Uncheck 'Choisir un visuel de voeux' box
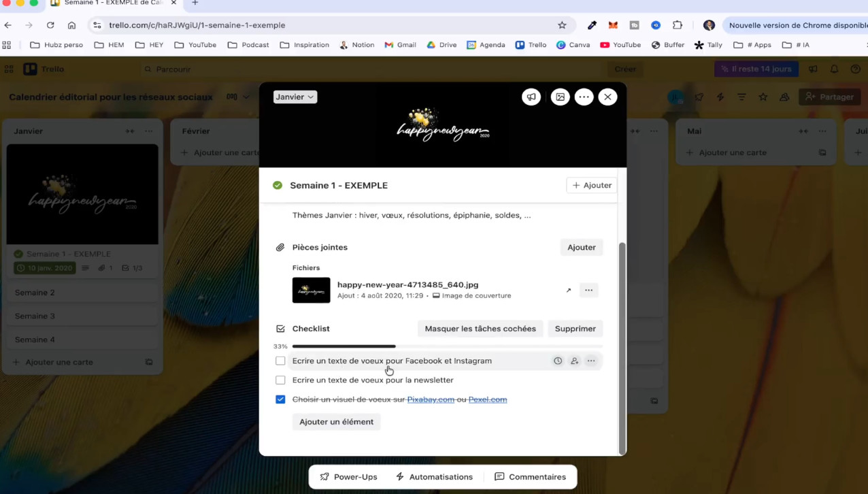The image size is (868, 494). (280, 399)
